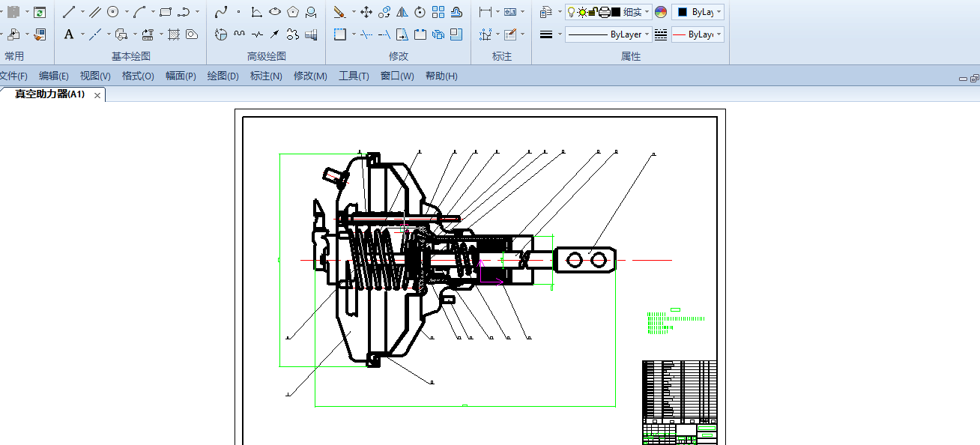Click the Array tool icon

[438, 12]
